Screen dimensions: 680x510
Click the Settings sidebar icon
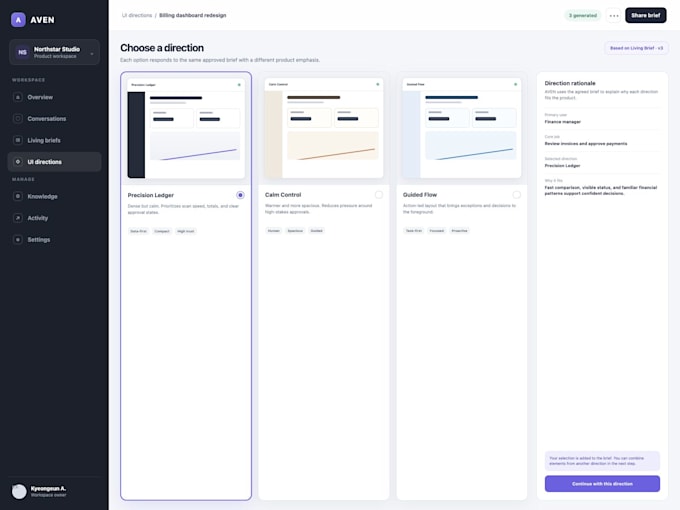18,239
